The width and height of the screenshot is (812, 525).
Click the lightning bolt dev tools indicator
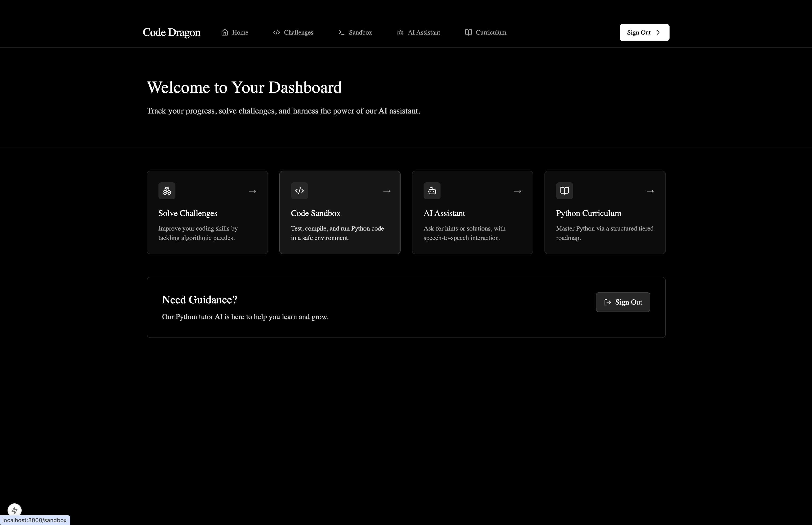tap(14, 510)
